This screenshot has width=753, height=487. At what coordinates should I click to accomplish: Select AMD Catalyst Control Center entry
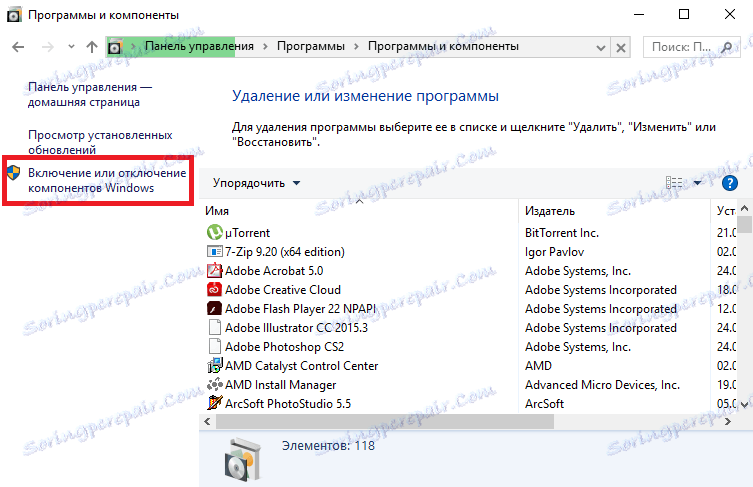point(302,366)
